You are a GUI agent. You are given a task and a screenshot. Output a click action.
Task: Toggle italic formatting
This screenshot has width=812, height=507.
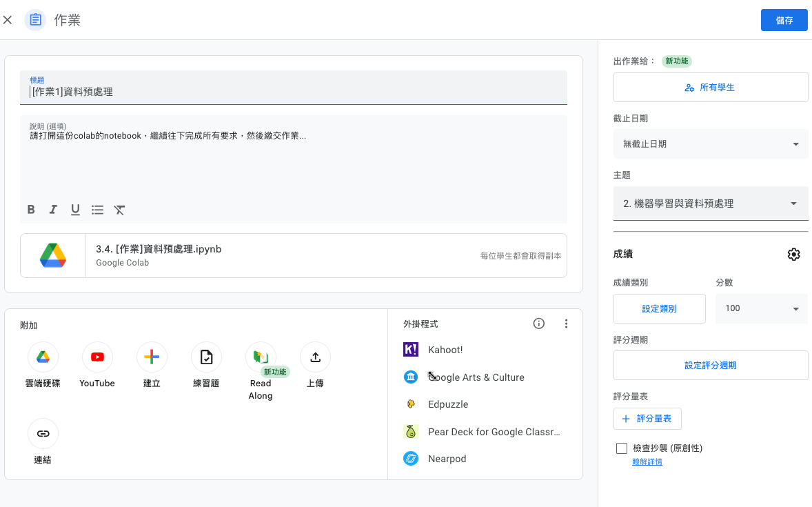(53, 210)
